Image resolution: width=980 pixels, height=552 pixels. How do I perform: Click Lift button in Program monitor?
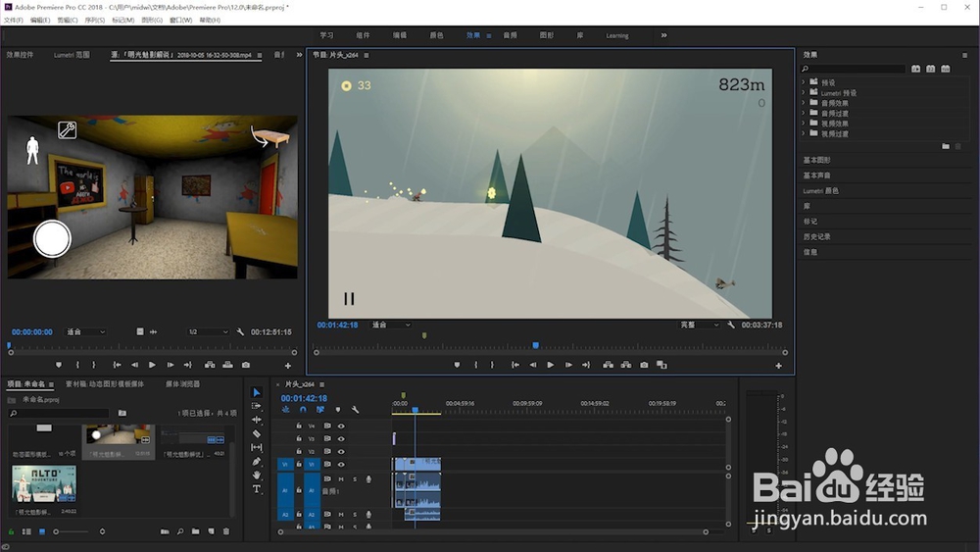(609, 365)
